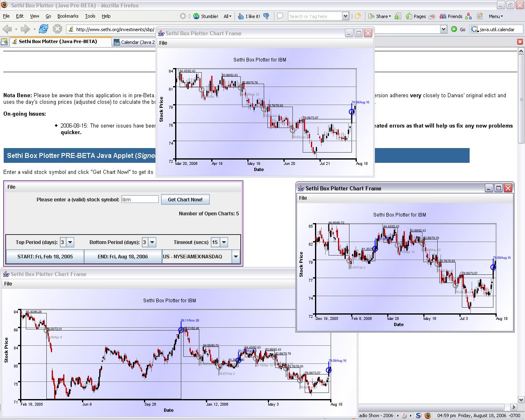Click the START: Fri, Feb 18, 2005 button

click(45, 257)
